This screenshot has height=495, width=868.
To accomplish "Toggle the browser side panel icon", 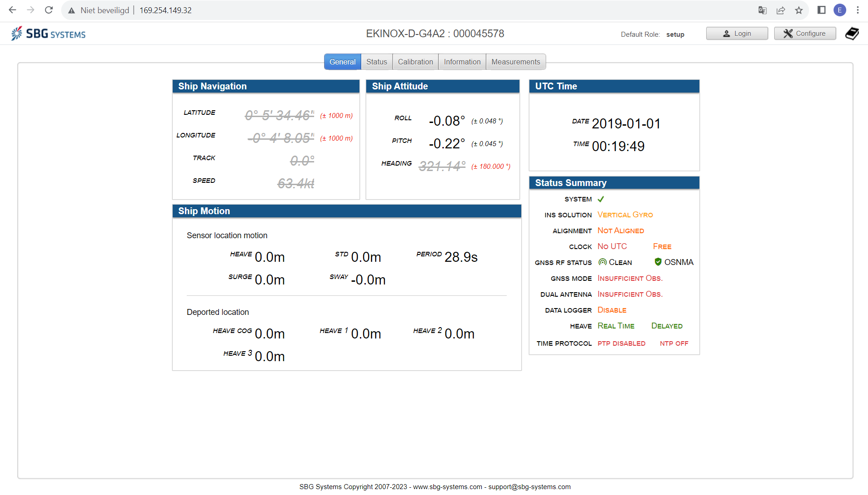I will click(821, 10).
